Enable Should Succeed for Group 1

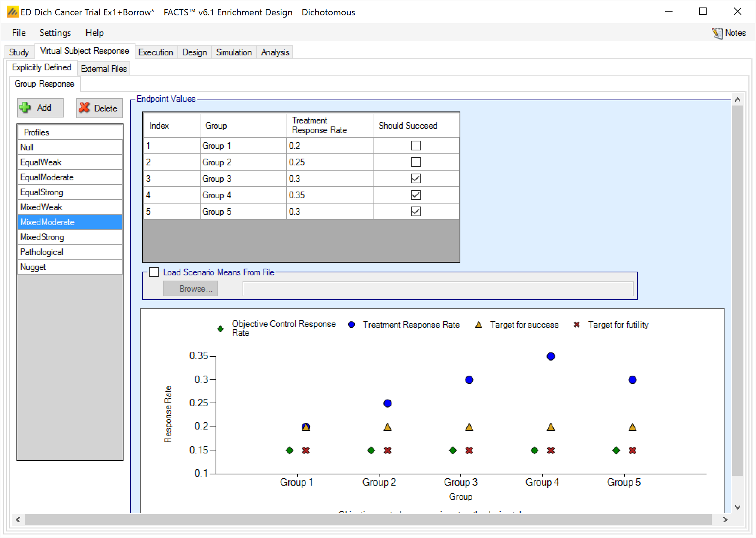click(415, 146)
